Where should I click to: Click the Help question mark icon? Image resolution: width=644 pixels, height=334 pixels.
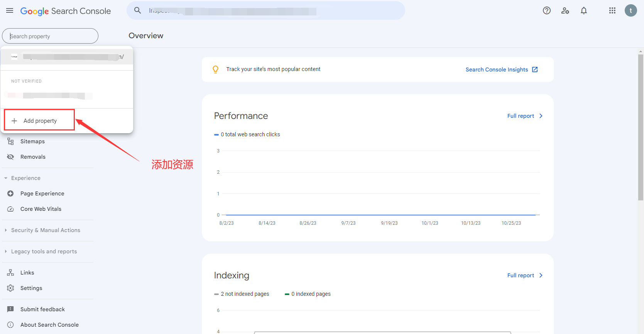tap(546, 11)
